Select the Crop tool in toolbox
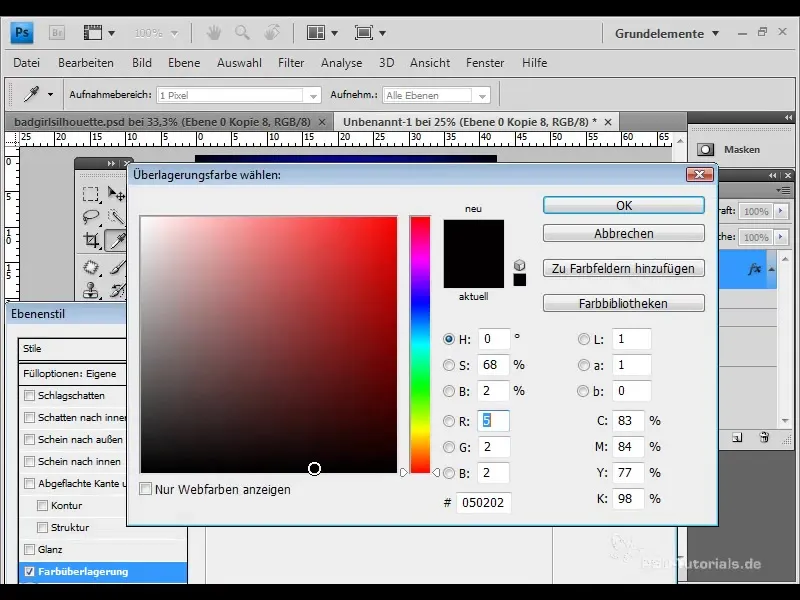 point(92,241)
